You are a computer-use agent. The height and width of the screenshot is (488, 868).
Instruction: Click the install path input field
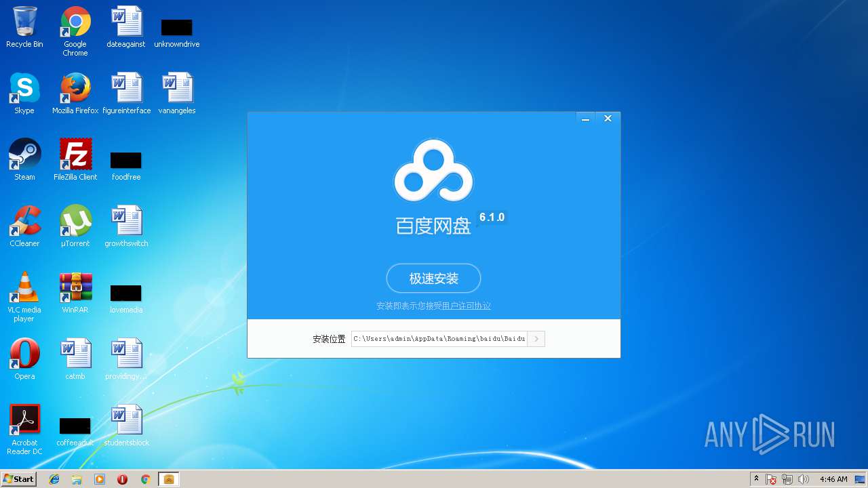pos(439,338)
